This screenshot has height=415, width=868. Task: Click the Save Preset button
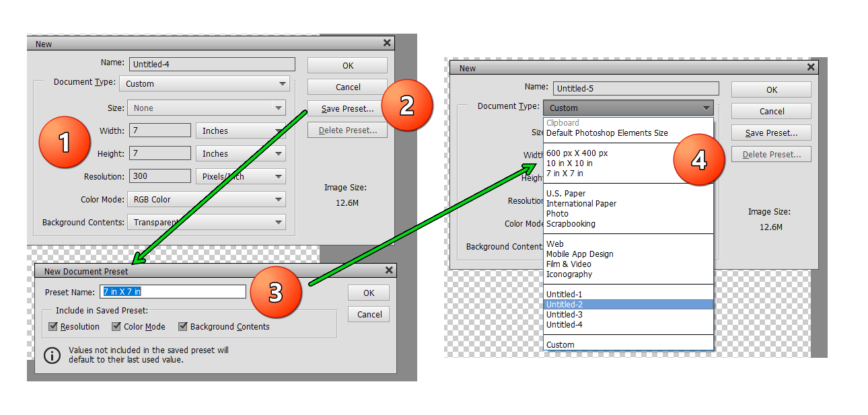[x=347, y=108]
